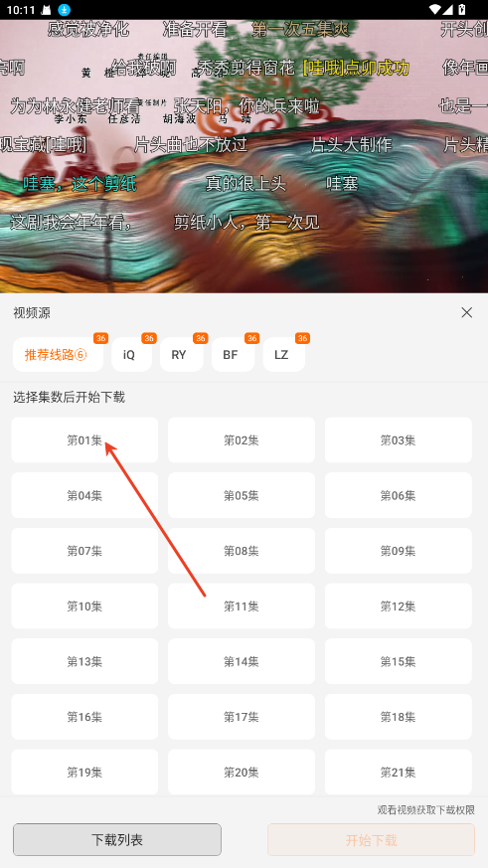Screen dimensions: 488x868
Task: Select episode 第09集 for download
Action: tap(398, 551)
